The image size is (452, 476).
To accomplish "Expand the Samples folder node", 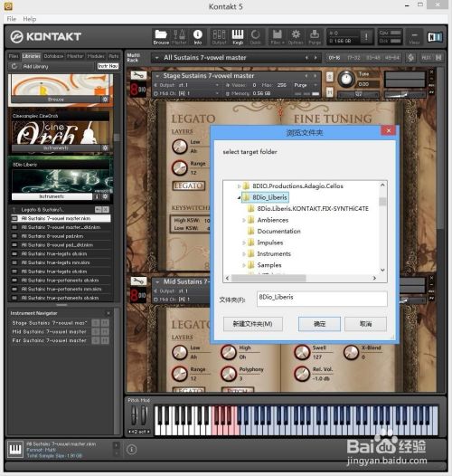I will click(x=243, y=265).
